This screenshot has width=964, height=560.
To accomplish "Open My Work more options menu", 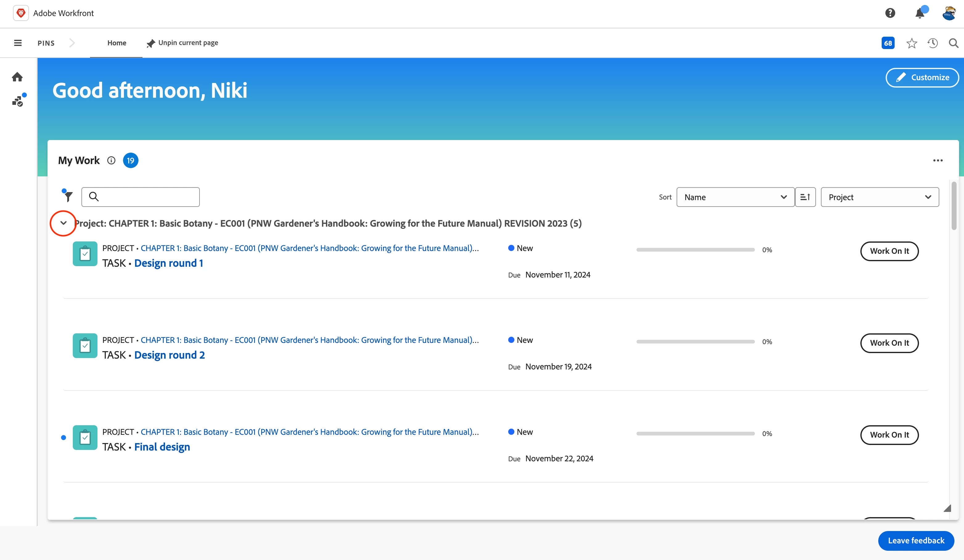I will [937, 160].
